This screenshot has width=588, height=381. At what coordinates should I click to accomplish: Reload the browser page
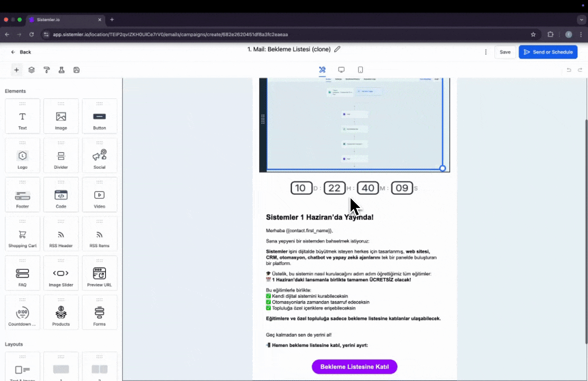coord(32,34)
